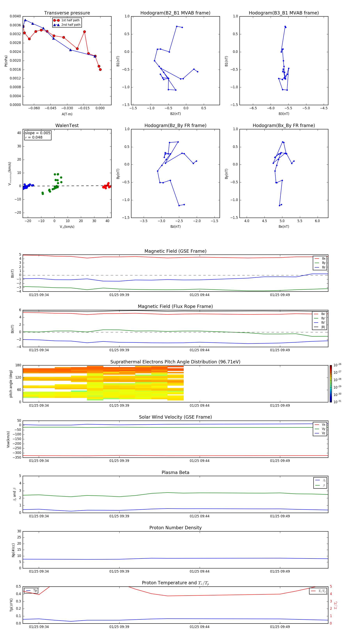
Task: Click Bx' in Flux Rope Frame legend
Action: 320,314
